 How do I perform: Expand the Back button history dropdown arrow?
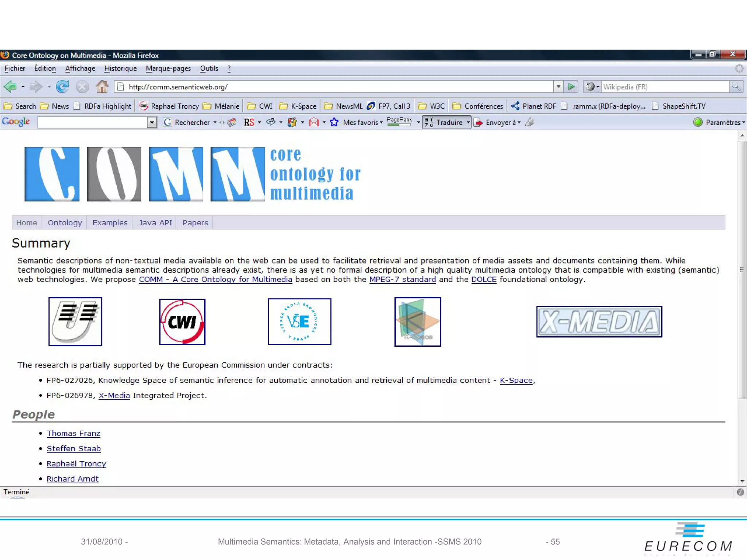23,87
